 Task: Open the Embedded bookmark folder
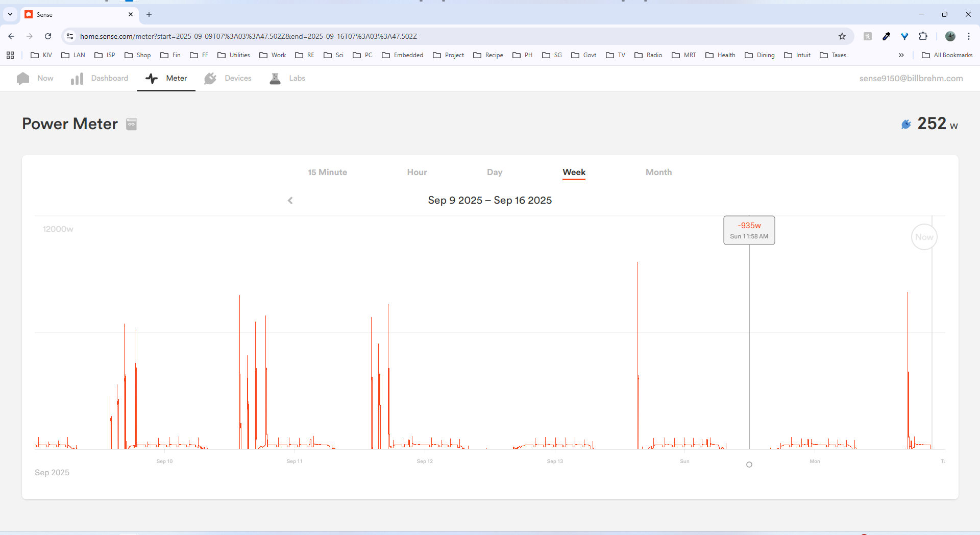point(403,55)
